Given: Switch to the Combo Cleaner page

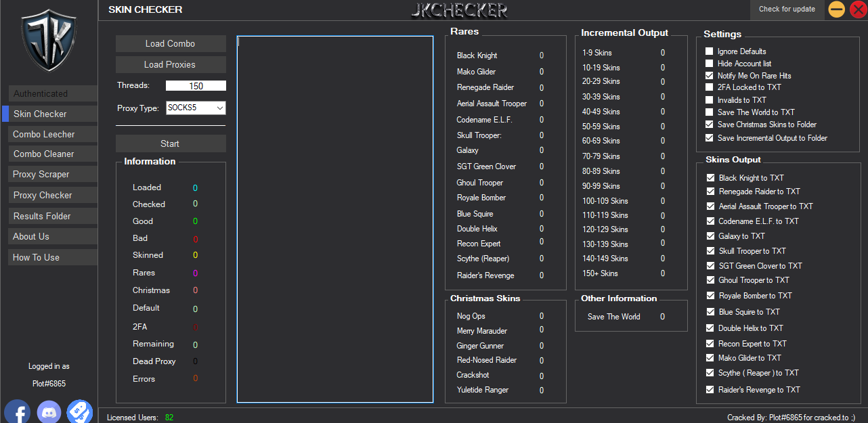Looking at the screenshot, I should (53, 154).
